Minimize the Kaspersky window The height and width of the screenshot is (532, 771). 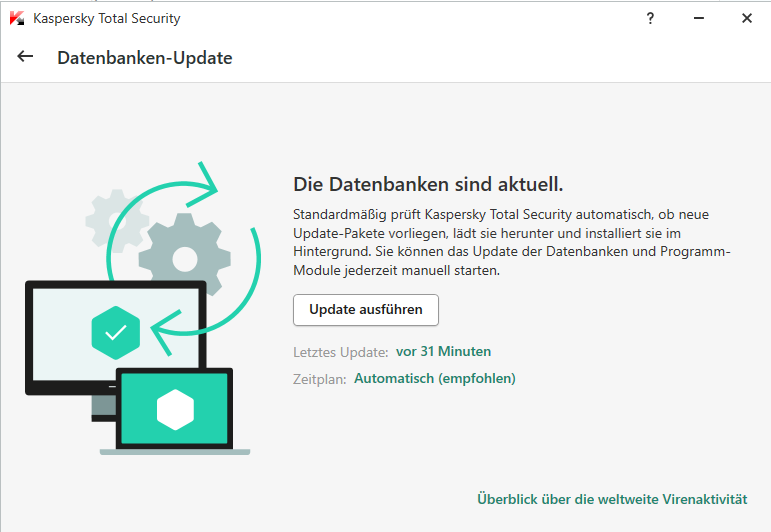pos(699,19)
